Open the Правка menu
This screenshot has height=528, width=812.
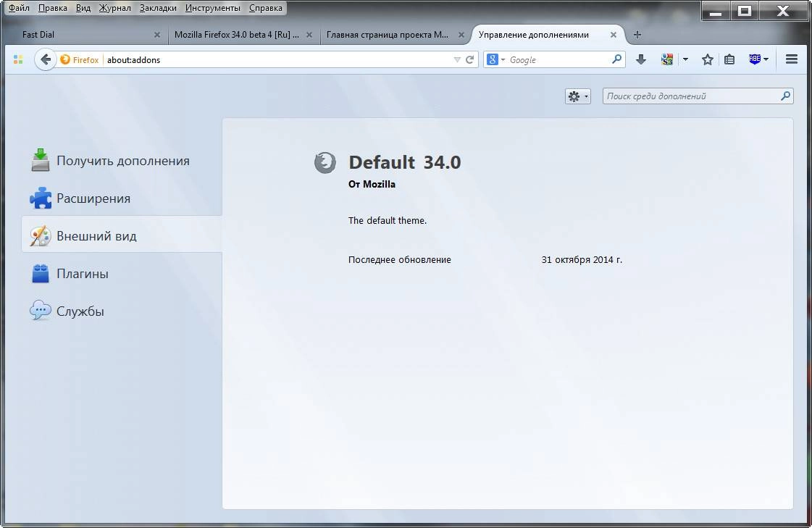[x=52, y=8]
